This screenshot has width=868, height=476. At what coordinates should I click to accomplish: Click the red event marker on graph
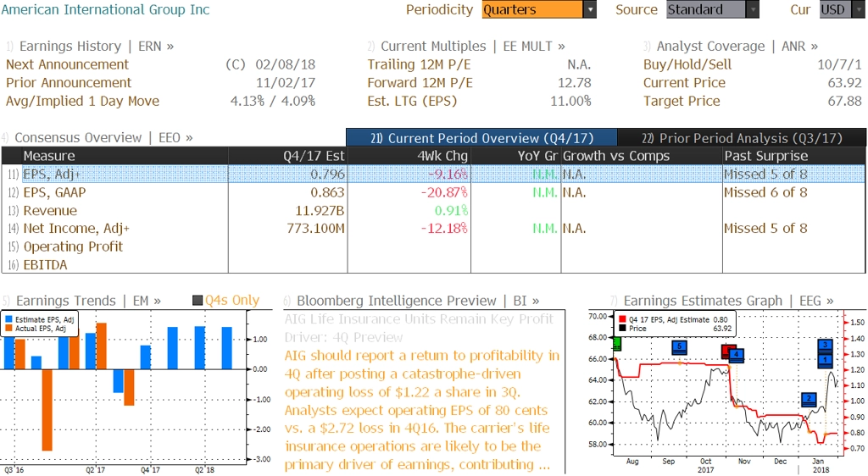click(728, 351)
